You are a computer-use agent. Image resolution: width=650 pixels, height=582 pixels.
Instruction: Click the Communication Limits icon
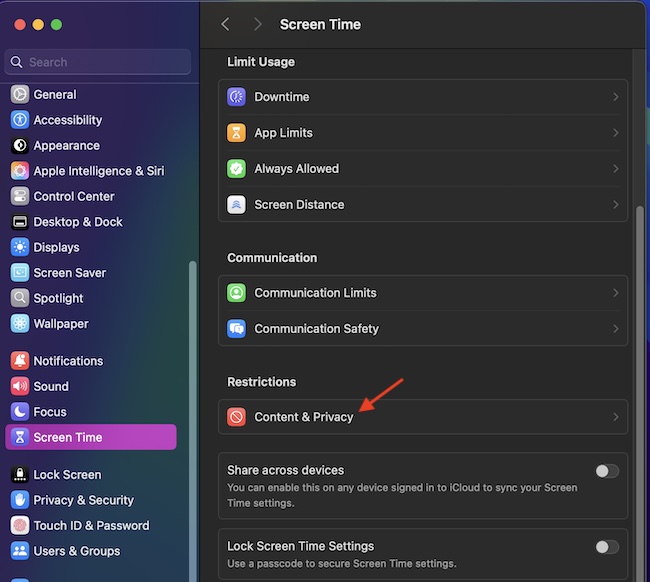[x=236, y=293]
